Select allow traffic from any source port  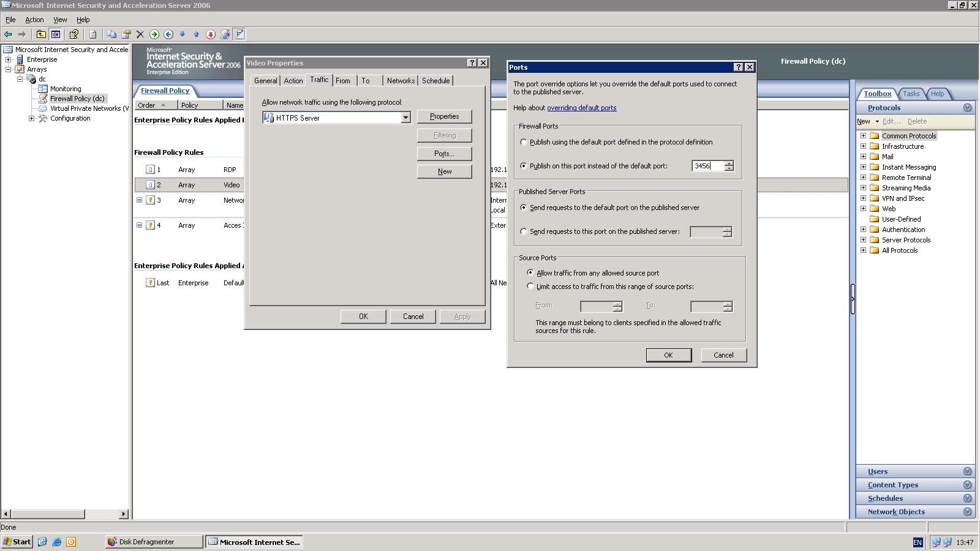[x=530, y=273]
